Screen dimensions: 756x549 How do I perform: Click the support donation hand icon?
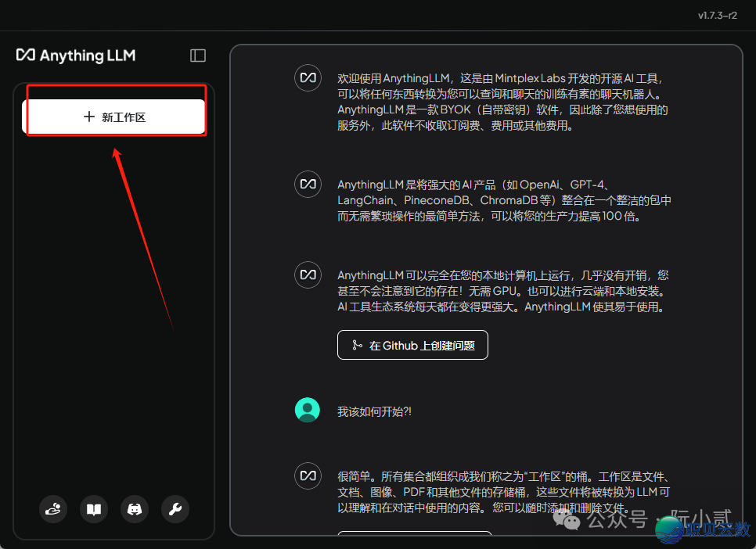52,509
